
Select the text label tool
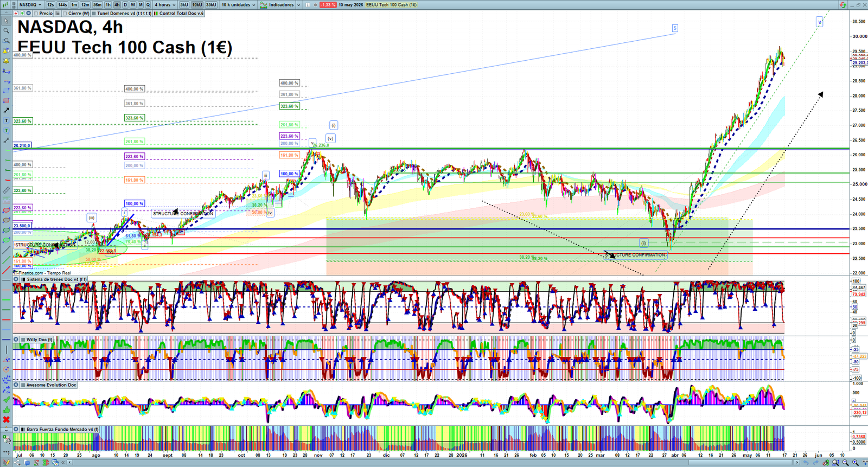tap(6, 120)
